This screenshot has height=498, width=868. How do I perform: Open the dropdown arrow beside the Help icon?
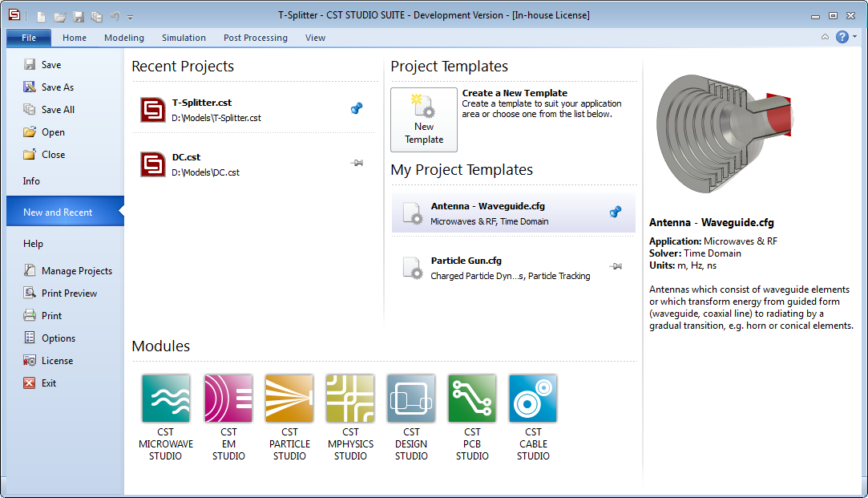click(x=854, y=37)
